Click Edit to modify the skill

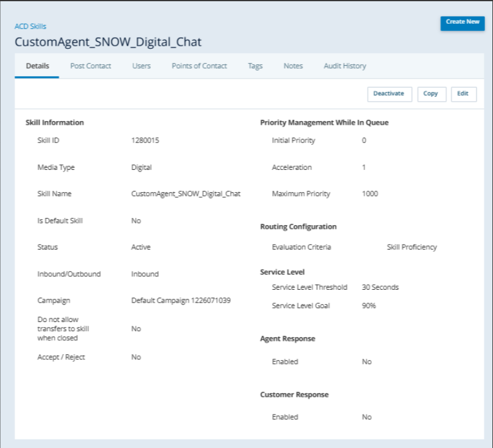point(463,94)
